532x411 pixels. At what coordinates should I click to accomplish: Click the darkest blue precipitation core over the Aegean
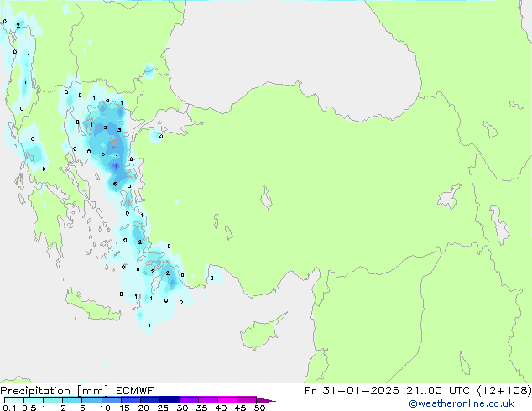(115, 166)
